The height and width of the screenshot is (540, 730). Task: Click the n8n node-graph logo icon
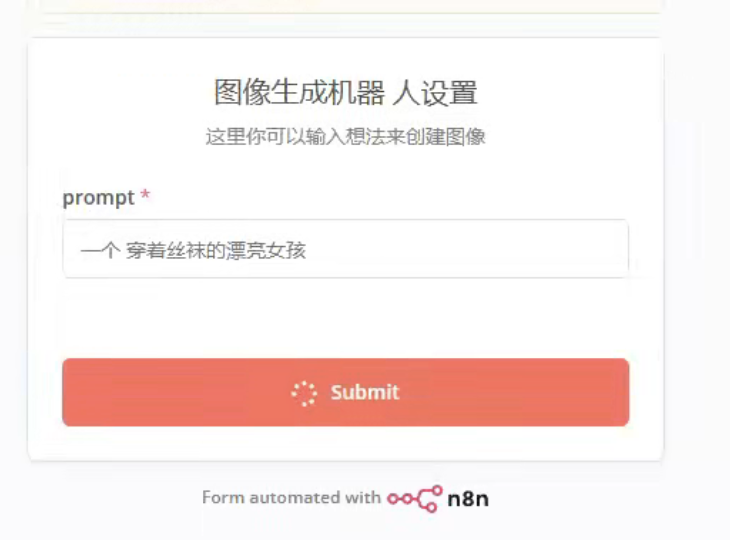[x=415, y=499]
